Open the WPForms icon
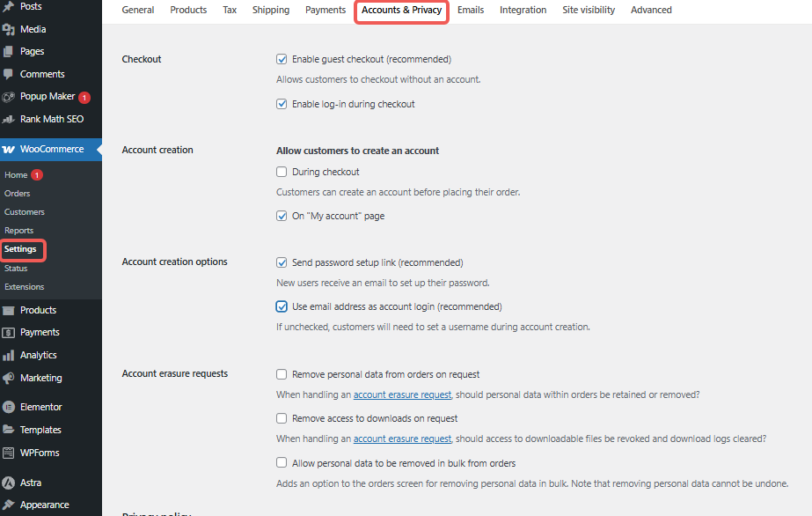Image resolution: width=812 pixels, height=516 pixels. point(9,453)
